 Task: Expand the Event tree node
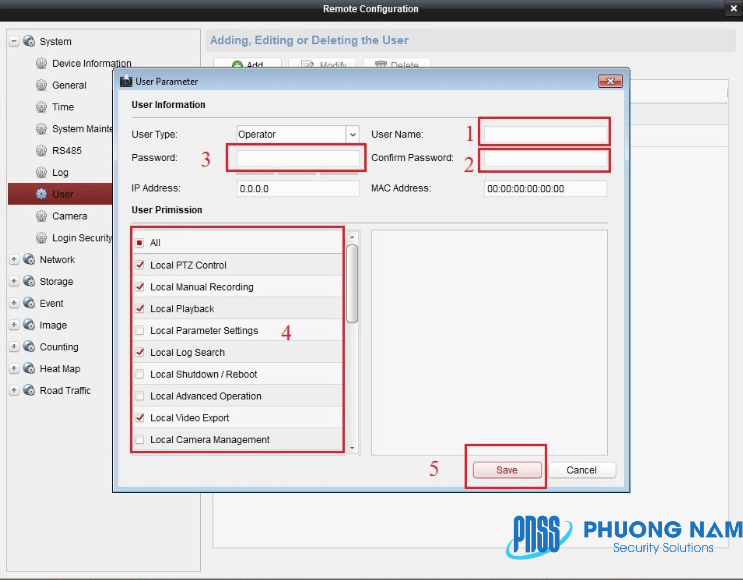tap(14, 304)
